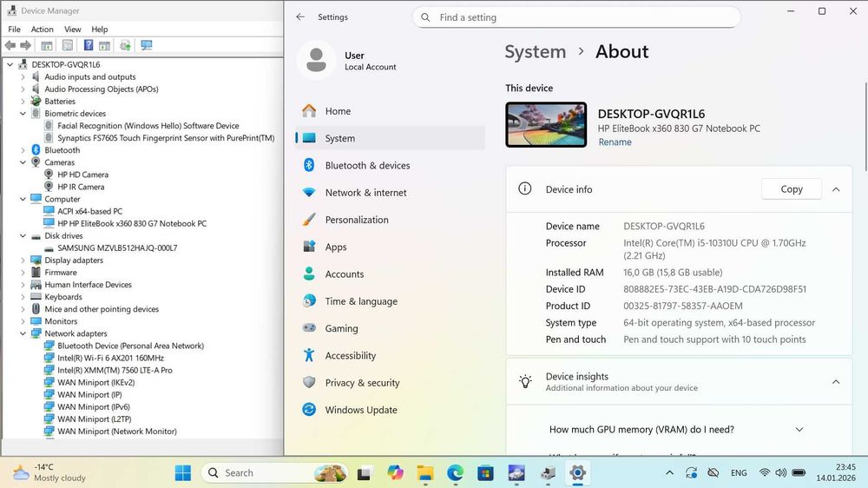Select Apps in Settings sidebar
The image size is (868, 488).
click(x=390, y=247)
